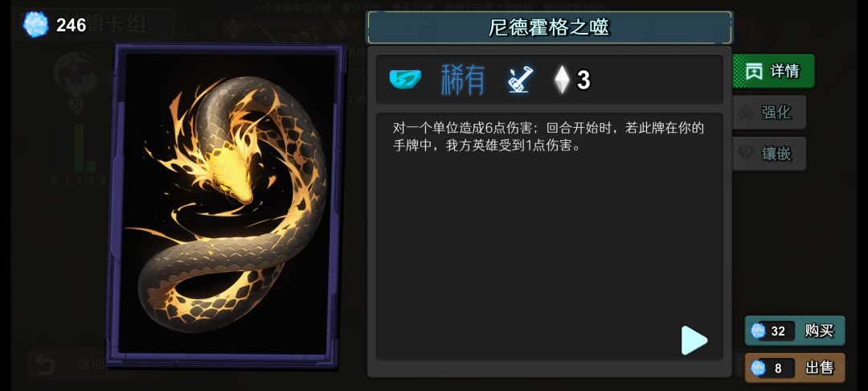
Task: Switch to the 强化 enhance tab
Action: pyautogui.click(x=769, y=113)
